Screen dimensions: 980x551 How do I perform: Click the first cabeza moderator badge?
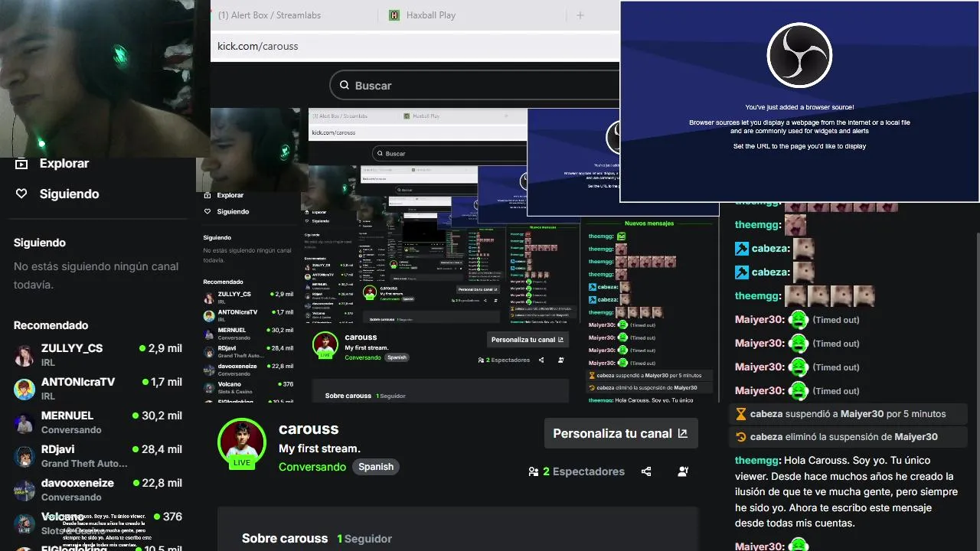(741, 249)
